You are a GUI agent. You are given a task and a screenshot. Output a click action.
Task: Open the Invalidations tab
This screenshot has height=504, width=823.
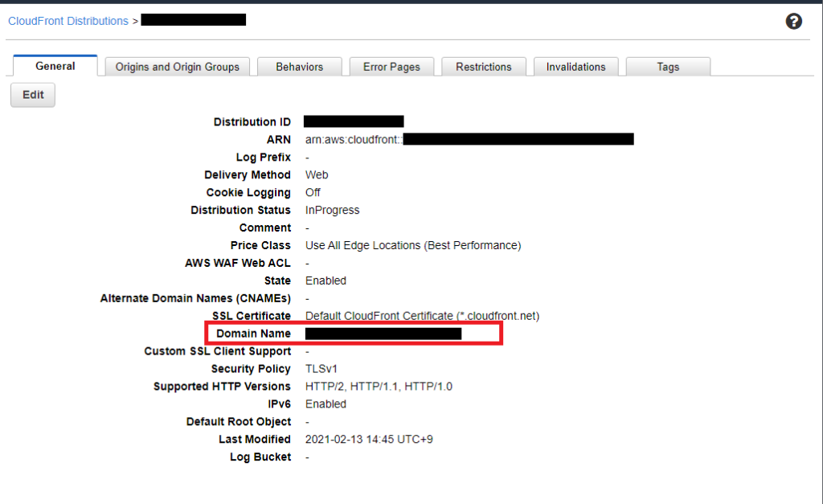tap(575, 67)
